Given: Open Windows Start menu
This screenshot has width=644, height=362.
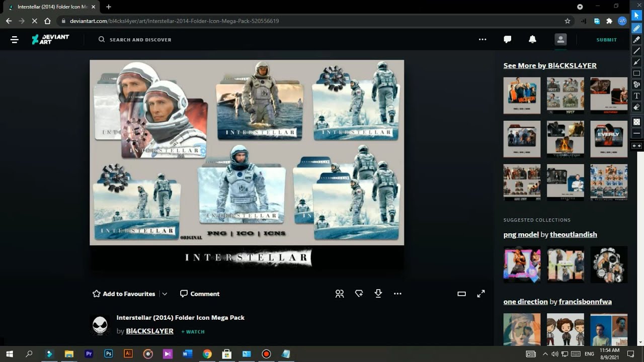Looking at the screenshot, I should (x=9, y=354).
